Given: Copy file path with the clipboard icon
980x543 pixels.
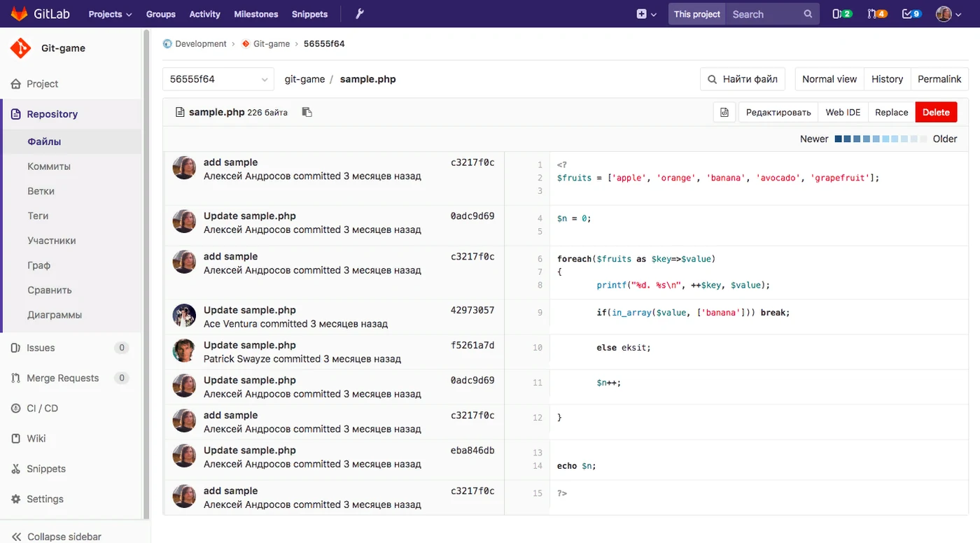Looking at the screenshot, I should pyautogui.click(x=307, y=112).
